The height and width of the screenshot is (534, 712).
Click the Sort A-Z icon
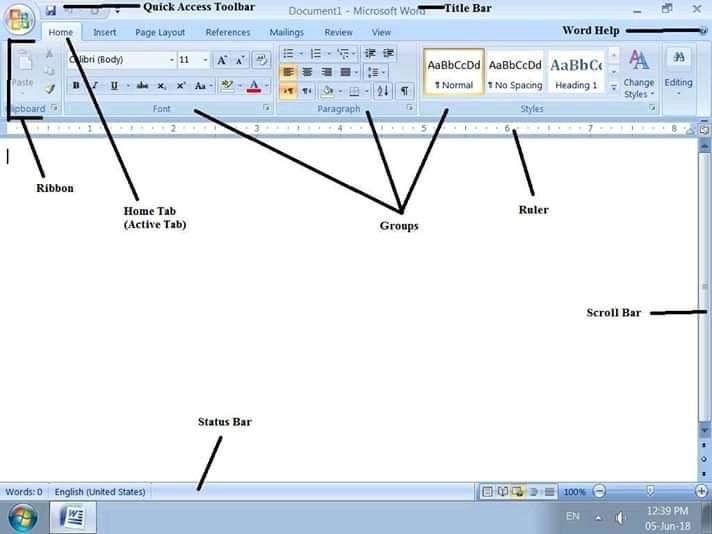click(383, 91)
